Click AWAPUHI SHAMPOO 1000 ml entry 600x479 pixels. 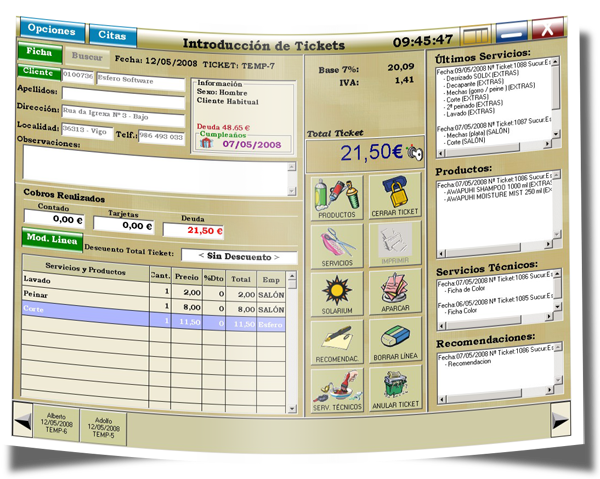coord(499,189)
